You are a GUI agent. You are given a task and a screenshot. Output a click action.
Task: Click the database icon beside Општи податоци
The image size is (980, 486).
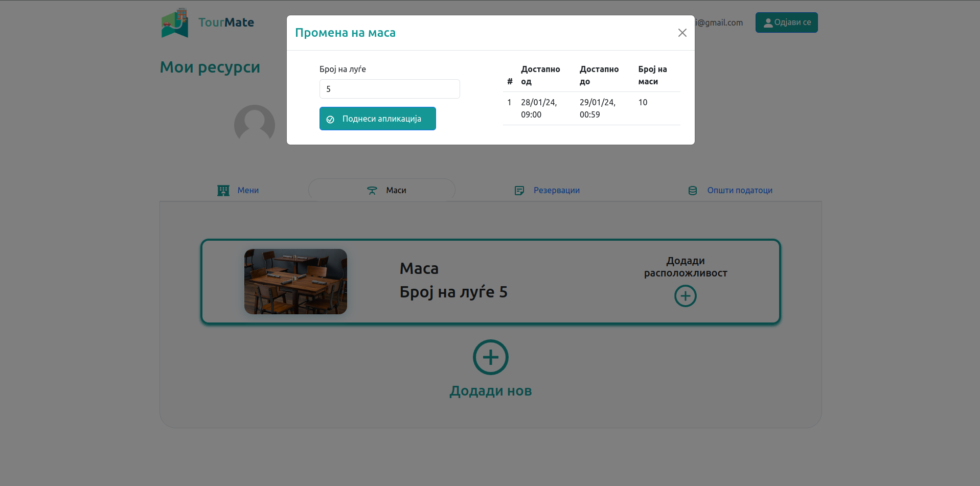pos(692,191)
